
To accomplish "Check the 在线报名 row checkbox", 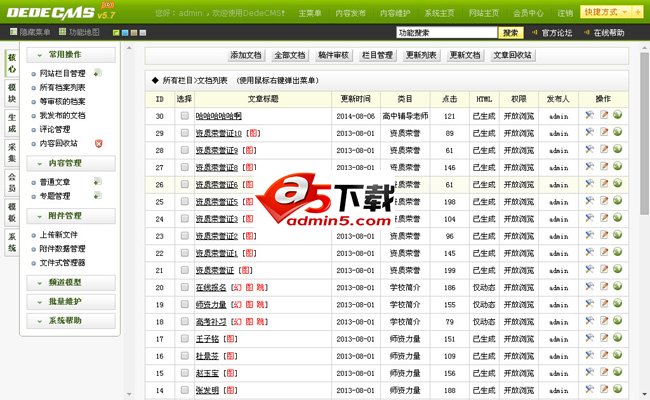I will [184, 287].
